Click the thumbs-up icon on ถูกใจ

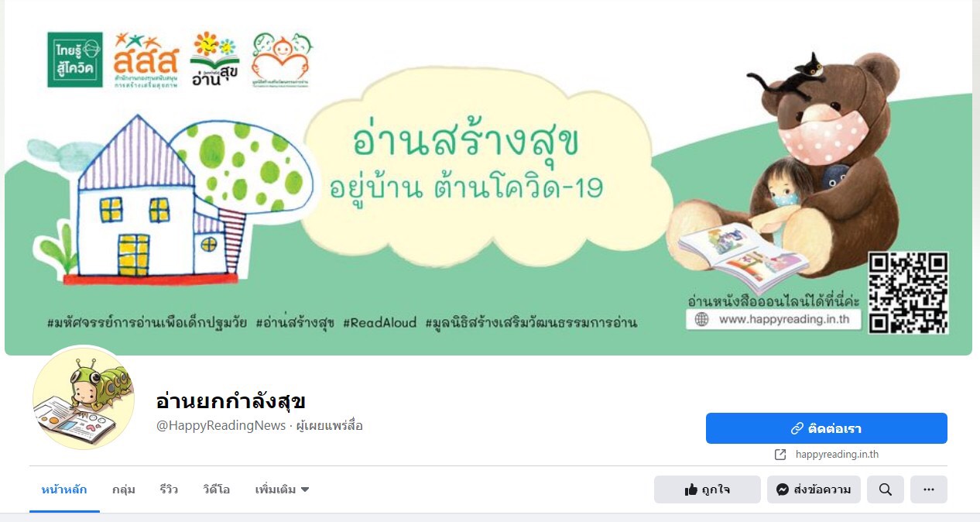pyautogui.click(x=691, y=489)
